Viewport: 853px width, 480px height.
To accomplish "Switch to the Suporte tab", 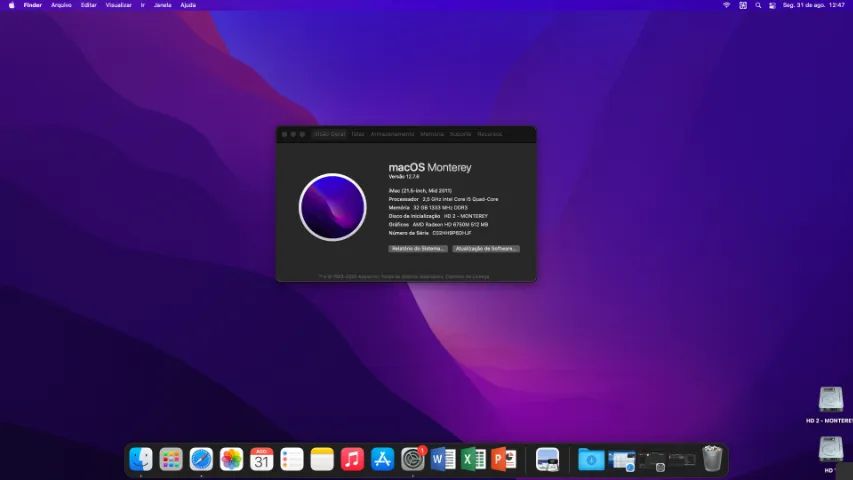I will coord(460,134).
